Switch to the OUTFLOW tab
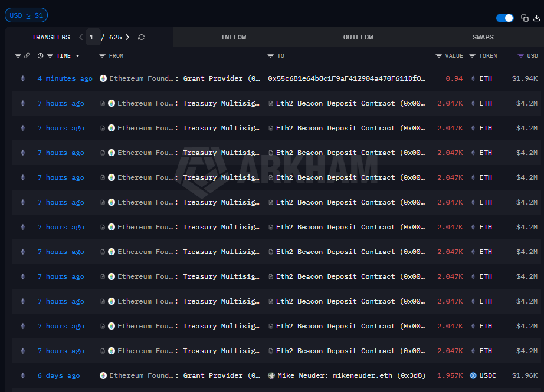Viewport: 544px width, 392px height. pos(358,37)
